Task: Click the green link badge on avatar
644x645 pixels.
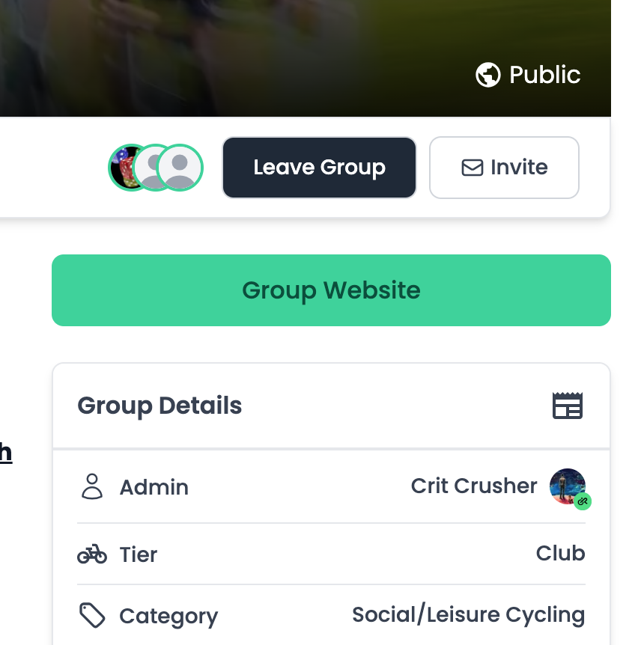Action: [583, 501]
